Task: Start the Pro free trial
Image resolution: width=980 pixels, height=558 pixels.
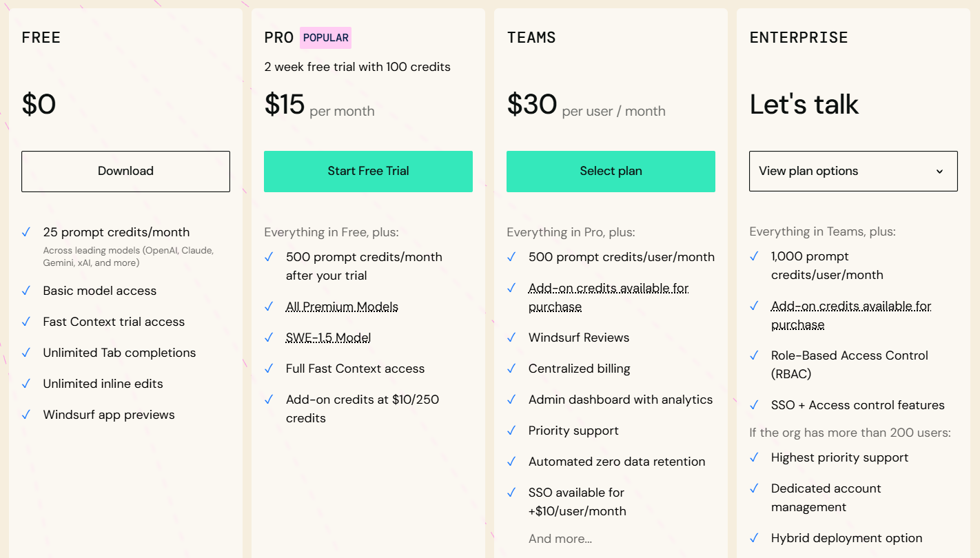Action: point(368,171)
